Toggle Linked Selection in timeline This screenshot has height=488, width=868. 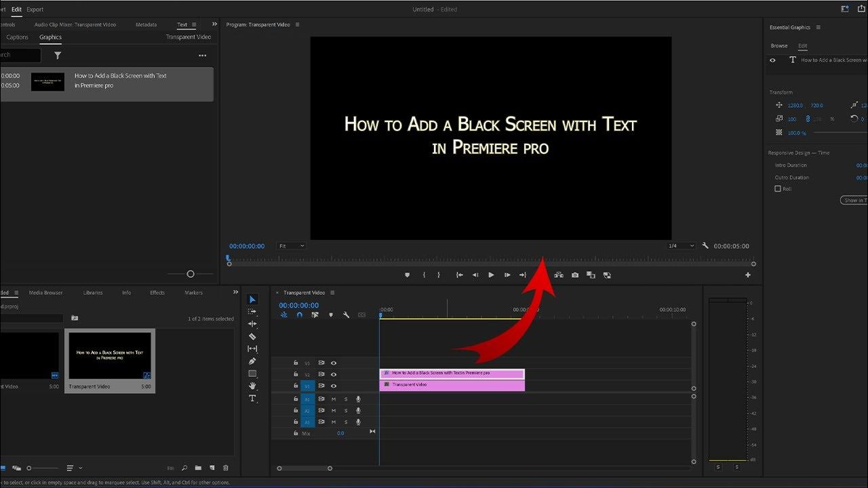click(x=315, y=315)
